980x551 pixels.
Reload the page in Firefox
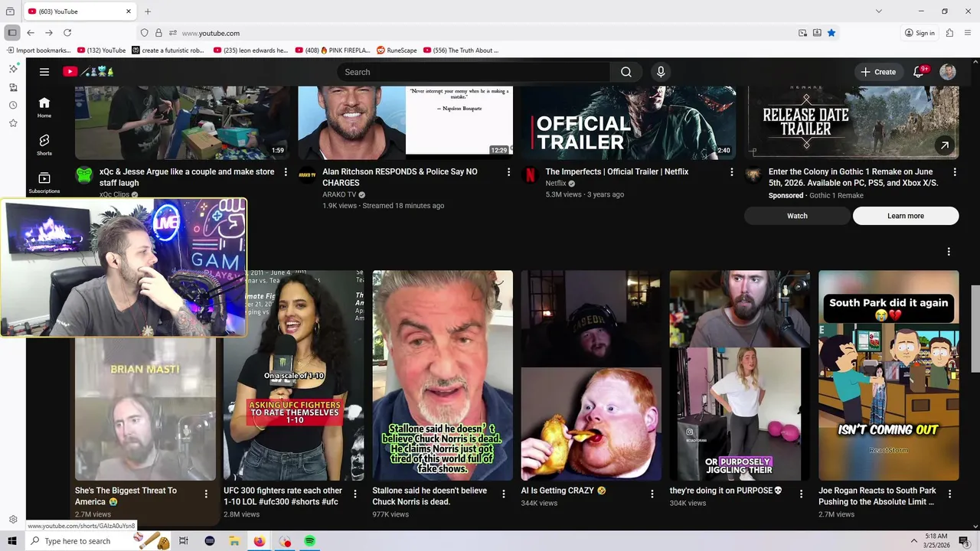[x=67, y=33]
